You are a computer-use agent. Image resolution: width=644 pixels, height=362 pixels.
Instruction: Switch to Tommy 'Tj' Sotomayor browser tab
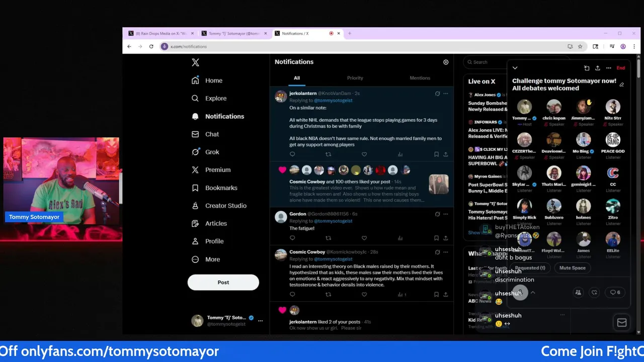234,33
